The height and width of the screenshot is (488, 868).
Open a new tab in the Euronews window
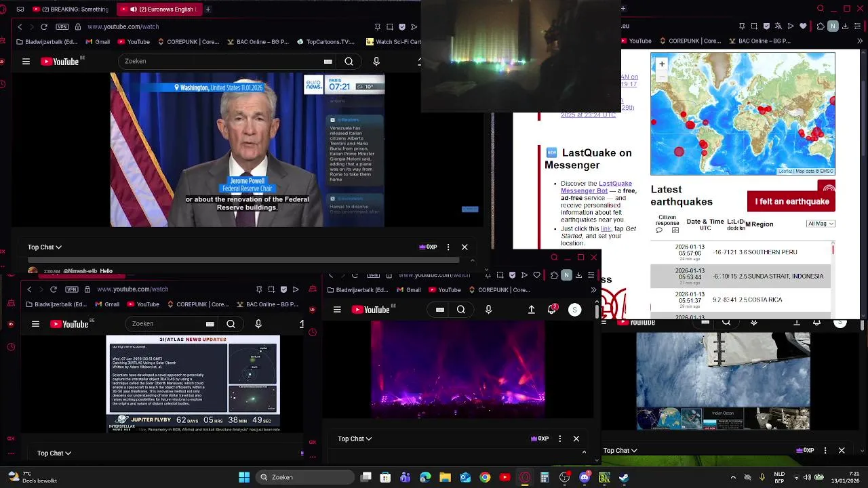208,9
